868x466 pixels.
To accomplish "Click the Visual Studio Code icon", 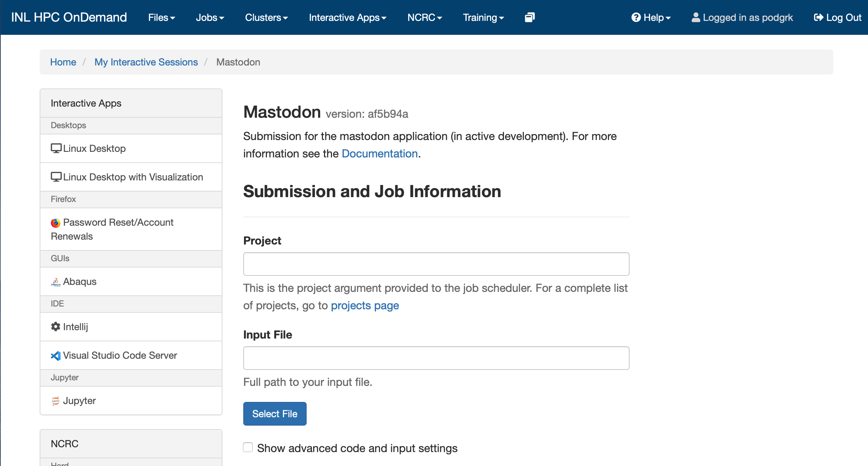I will (x=56, y=356).
